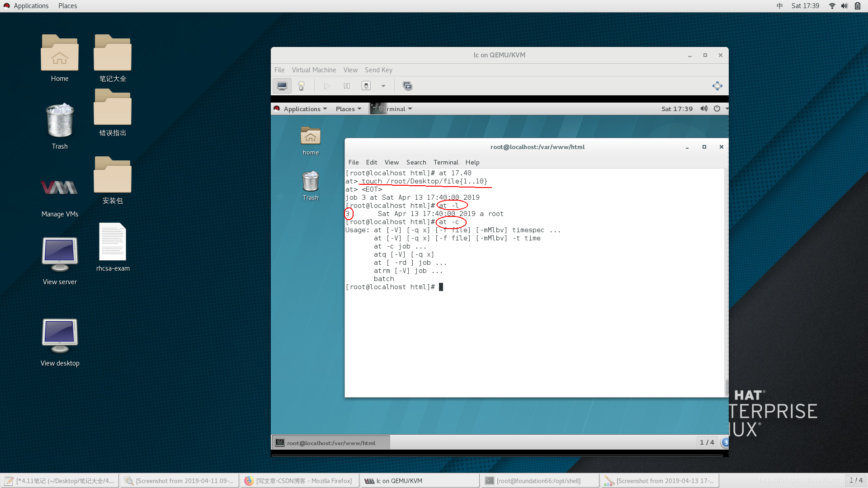This screenshot has width=868, height=488.
Task: Click guest volume speaker icon
Action: [x=704, y=109]
